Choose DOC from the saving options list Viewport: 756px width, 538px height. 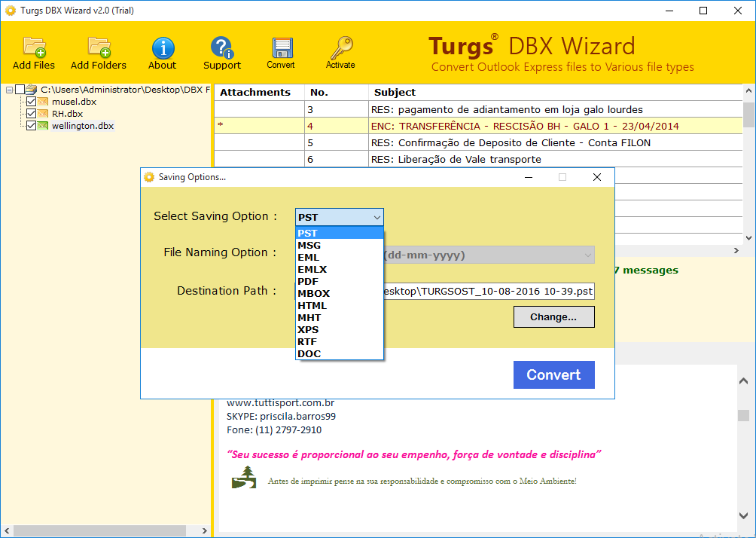click(x=340, y=353)
